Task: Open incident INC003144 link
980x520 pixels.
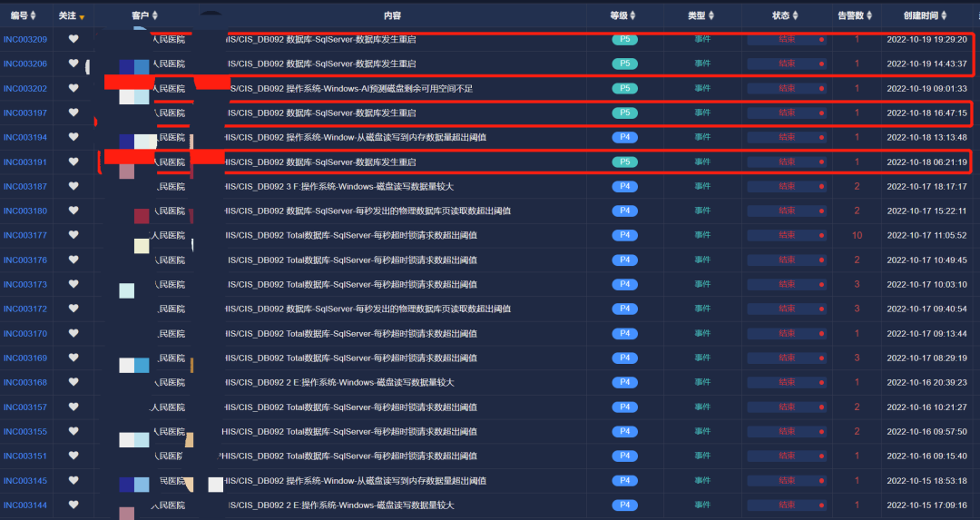Action: [x=25, y=505]
